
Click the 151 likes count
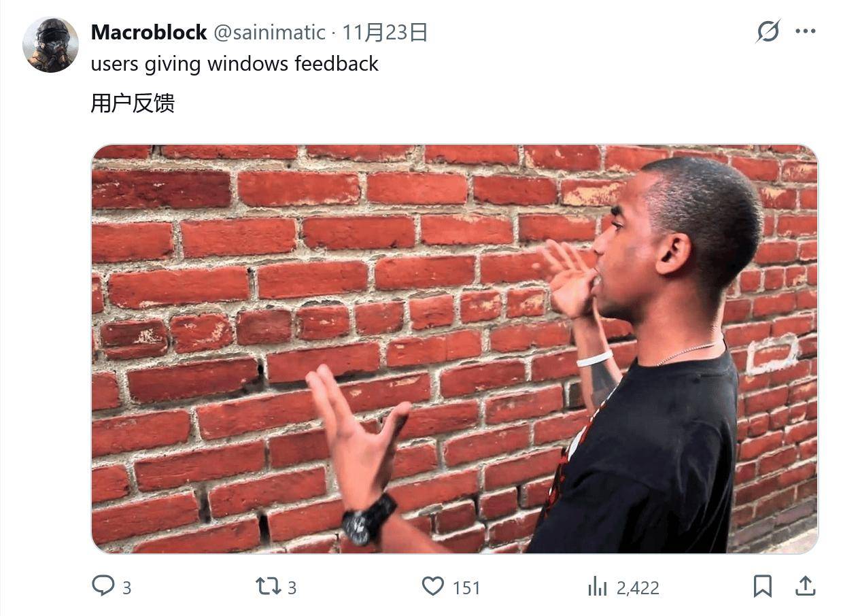[466, 588]
